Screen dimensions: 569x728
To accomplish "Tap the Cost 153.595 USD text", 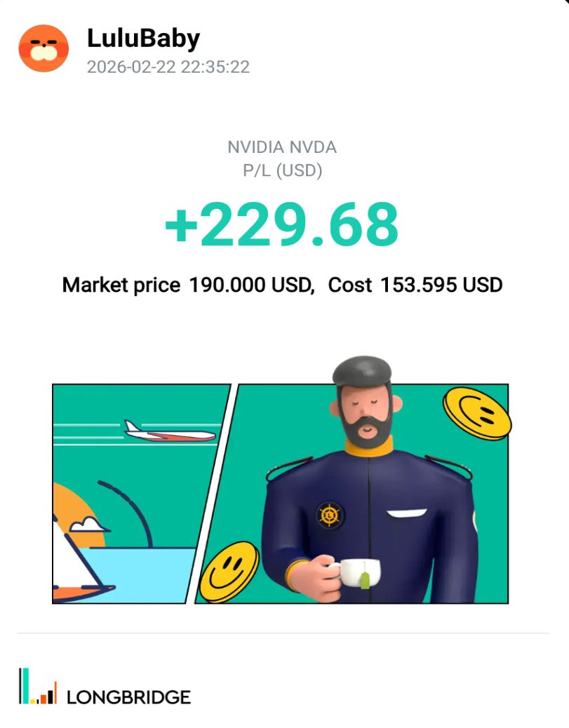I will pyautogui.click(x=415, y=285).
